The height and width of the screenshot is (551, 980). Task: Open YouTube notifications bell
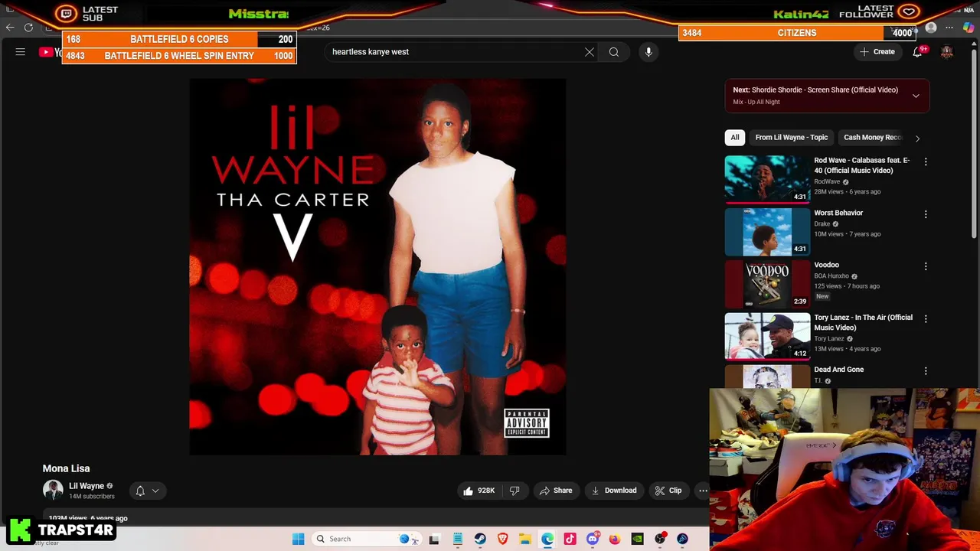tap(917, 52)
